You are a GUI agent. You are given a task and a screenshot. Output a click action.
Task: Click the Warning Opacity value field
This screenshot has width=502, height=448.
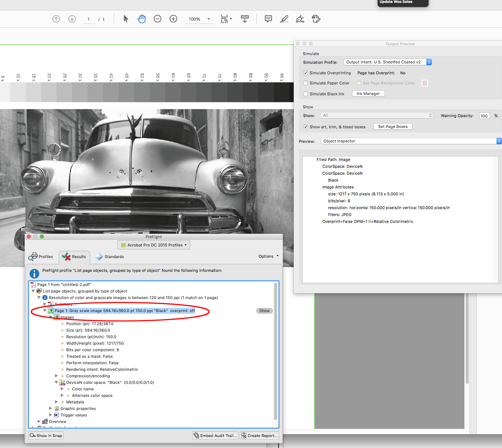(484, 116)
